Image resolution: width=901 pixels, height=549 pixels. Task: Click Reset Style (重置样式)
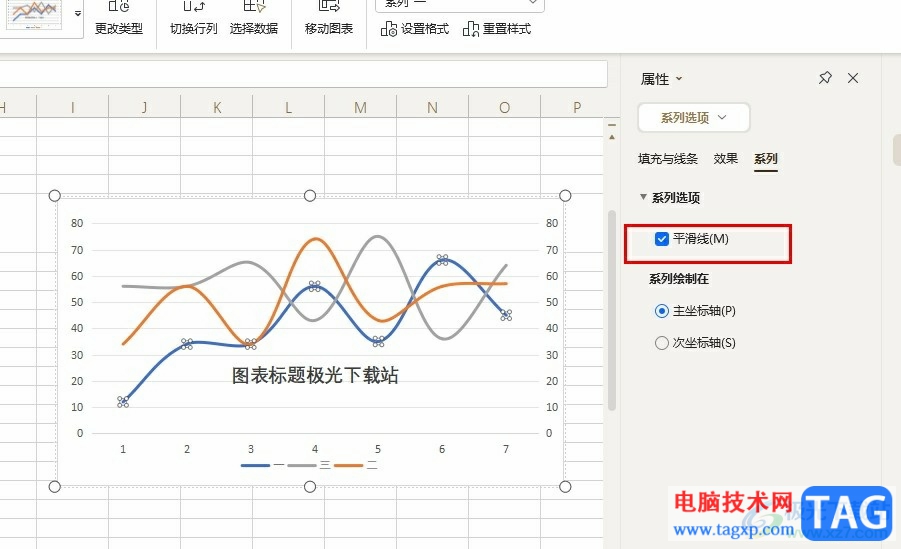[x=497, y=28]
